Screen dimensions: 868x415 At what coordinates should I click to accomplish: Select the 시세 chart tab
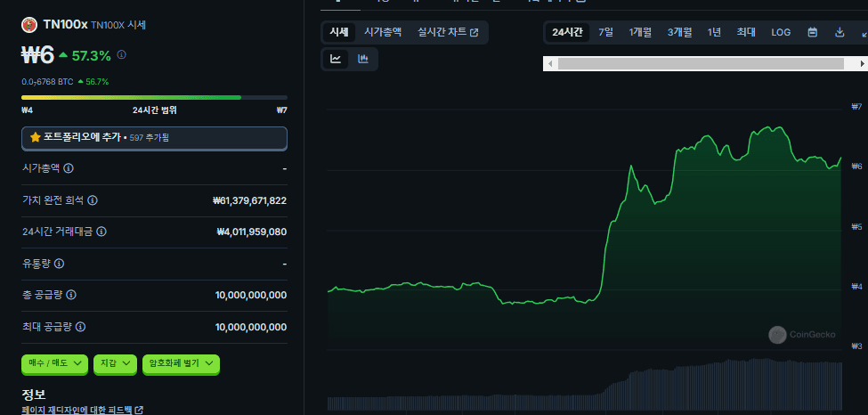coord(339,32)
